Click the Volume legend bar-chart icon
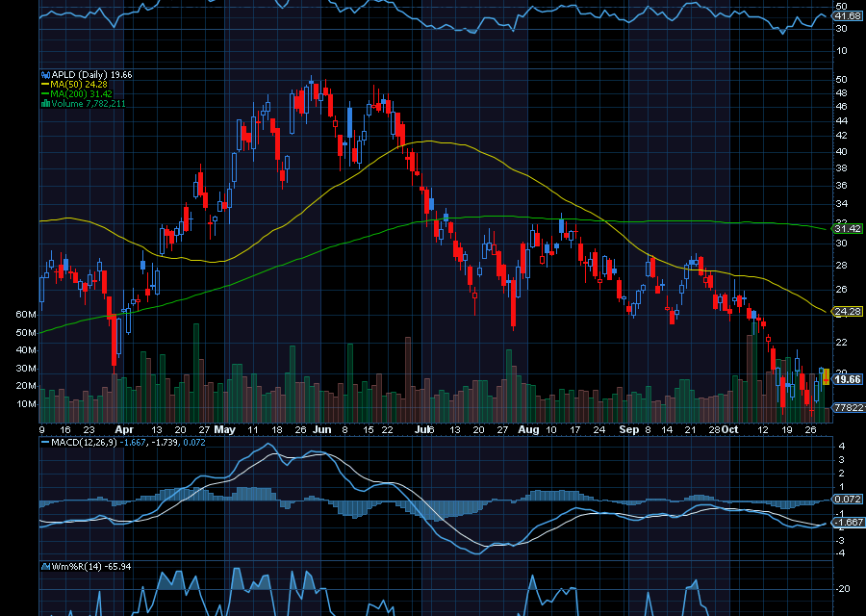 coord(46,103)
